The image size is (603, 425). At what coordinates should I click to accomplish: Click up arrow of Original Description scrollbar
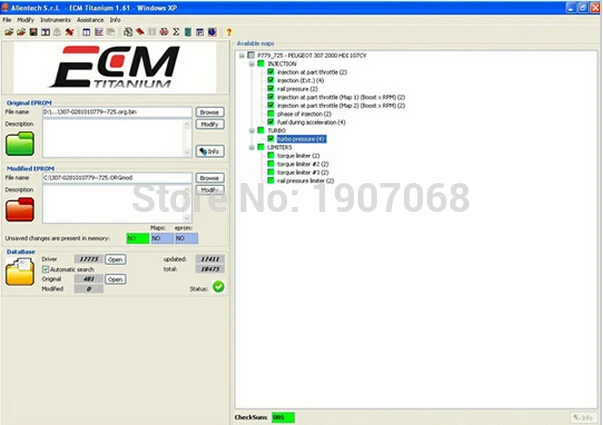coord(187,124)
